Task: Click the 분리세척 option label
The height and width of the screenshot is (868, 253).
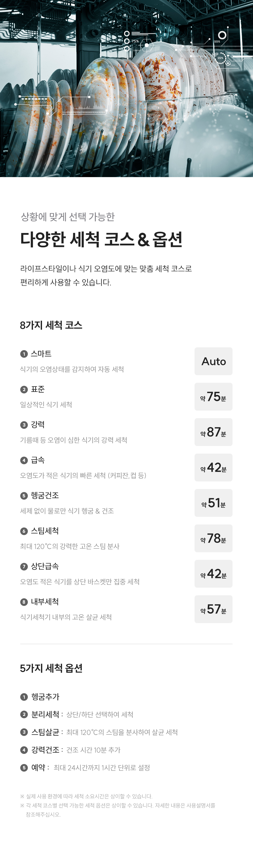Action: [45, 714]
